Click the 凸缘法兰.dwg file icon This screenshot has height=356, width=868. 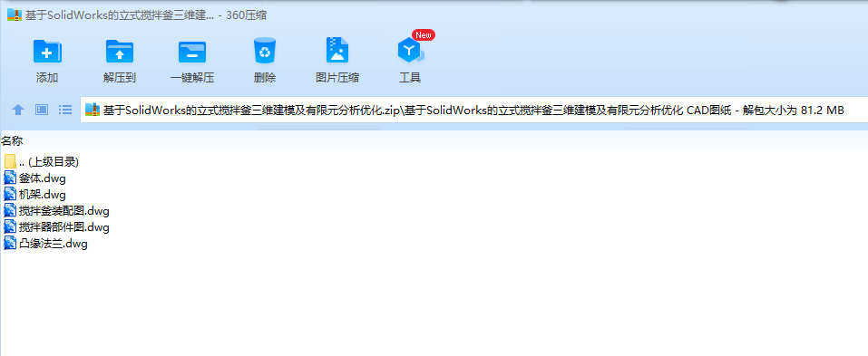click(10, 244)
